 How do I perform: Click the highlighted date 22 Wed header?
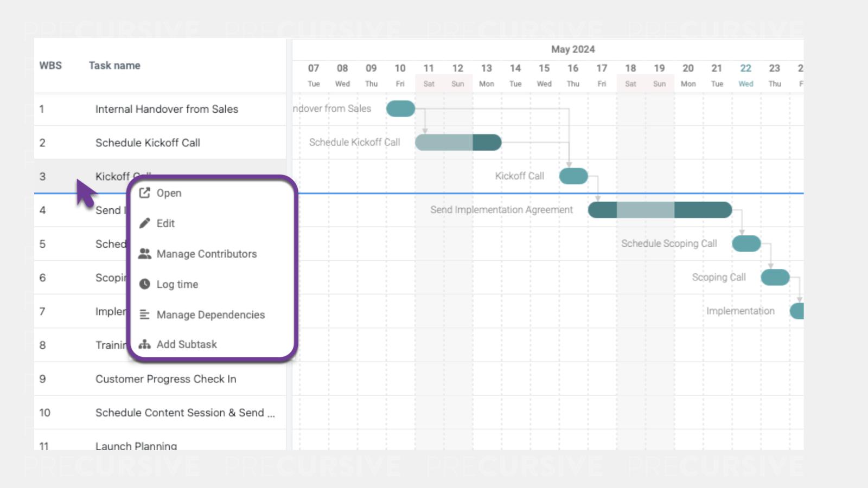point(745,75)
